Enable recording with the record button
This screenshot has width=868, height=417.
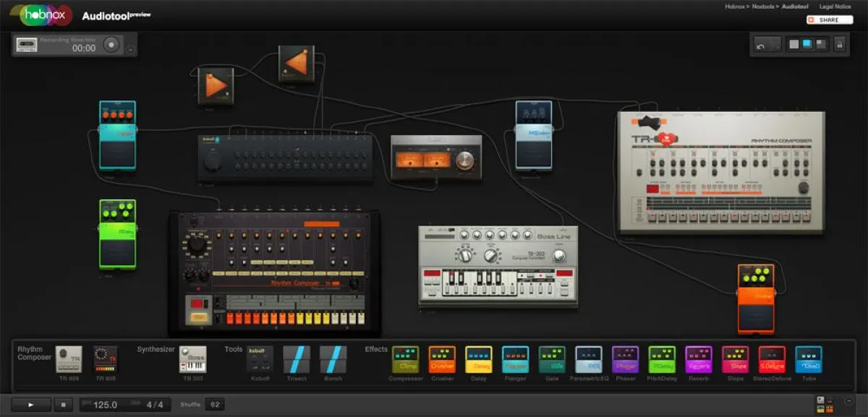coord(111,44)
